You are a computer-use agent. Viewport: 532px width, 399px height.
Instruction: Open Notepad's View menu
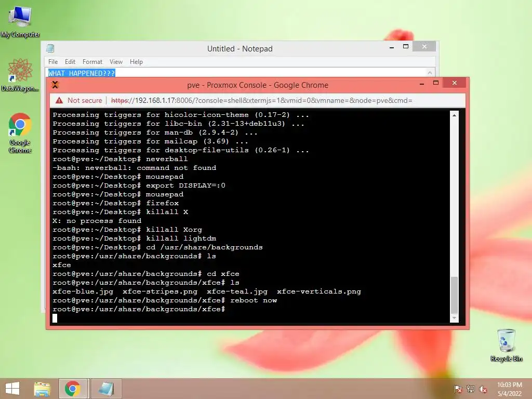pyautogui.click(x=116, y=62)
